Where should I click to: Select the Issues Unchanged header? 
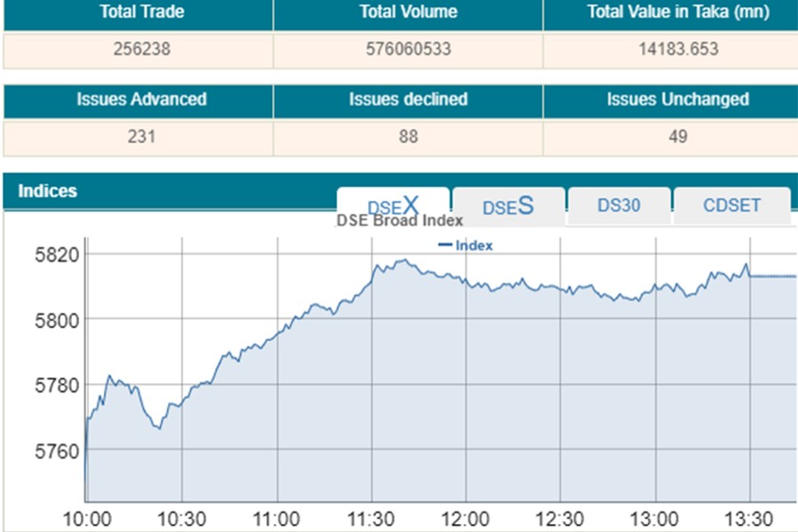(x=678, y=99)
